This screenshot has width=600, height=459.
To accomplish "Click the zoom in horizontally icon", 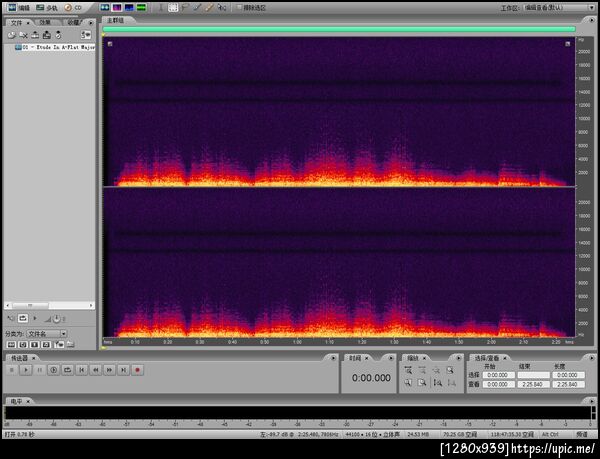I will 408,370.
